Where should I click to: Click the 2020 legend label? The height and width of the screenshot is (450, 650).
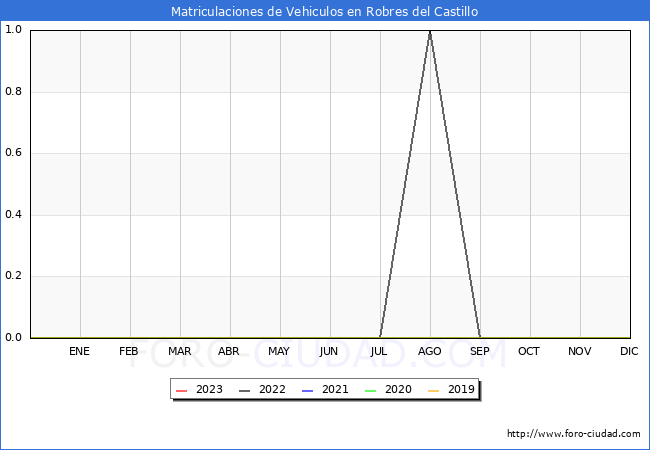click(398, 390)
